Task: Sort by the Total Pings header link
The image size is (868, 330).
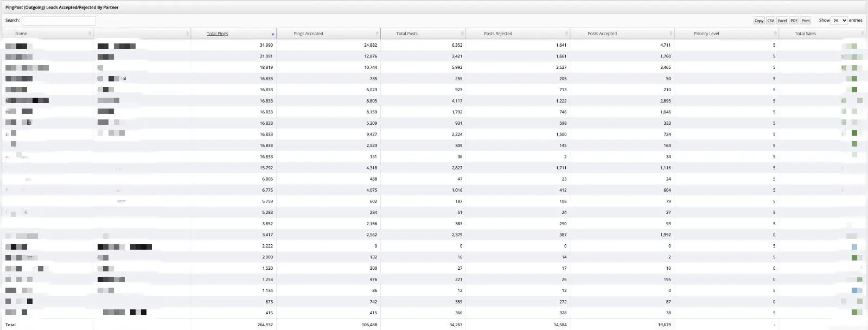Action: click(217, 34)
